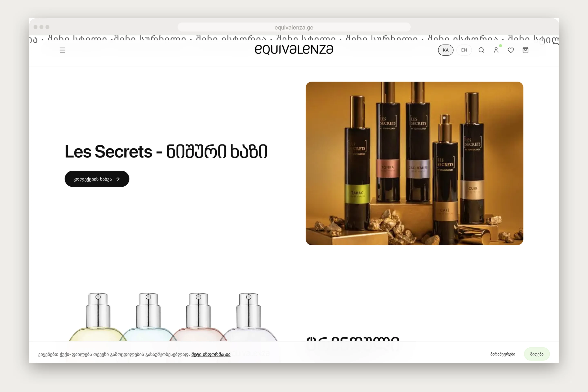Select the blue perfume bottle
This screenshot has width=588, height=392.
[148, 317]
